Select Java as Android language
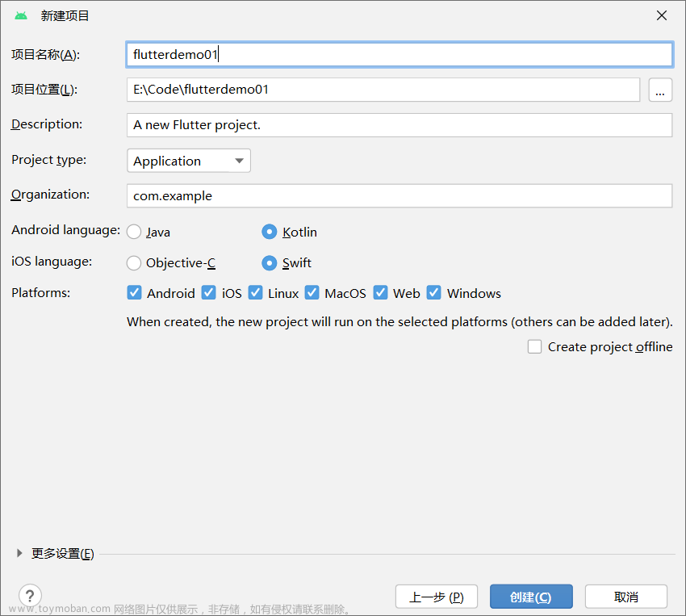Viewport: 686px width, 616px height. click(134, 232)
